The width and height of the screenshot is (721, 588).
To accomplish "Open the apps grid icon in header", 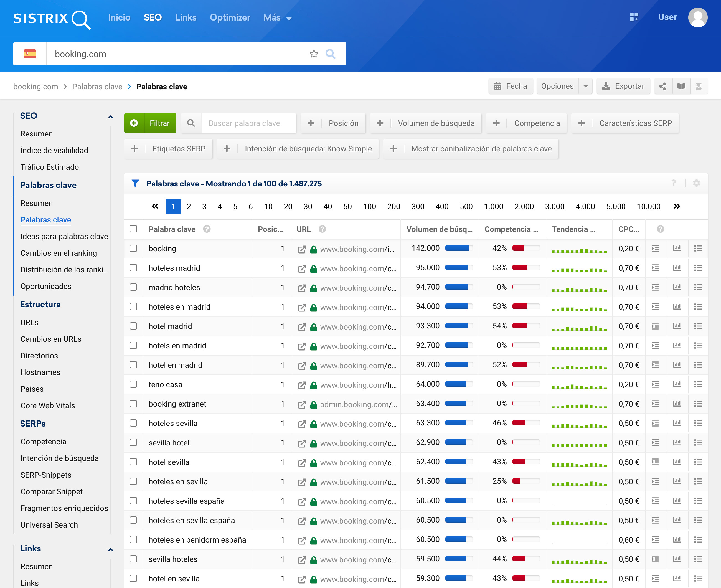I will [x=634, y=17].
